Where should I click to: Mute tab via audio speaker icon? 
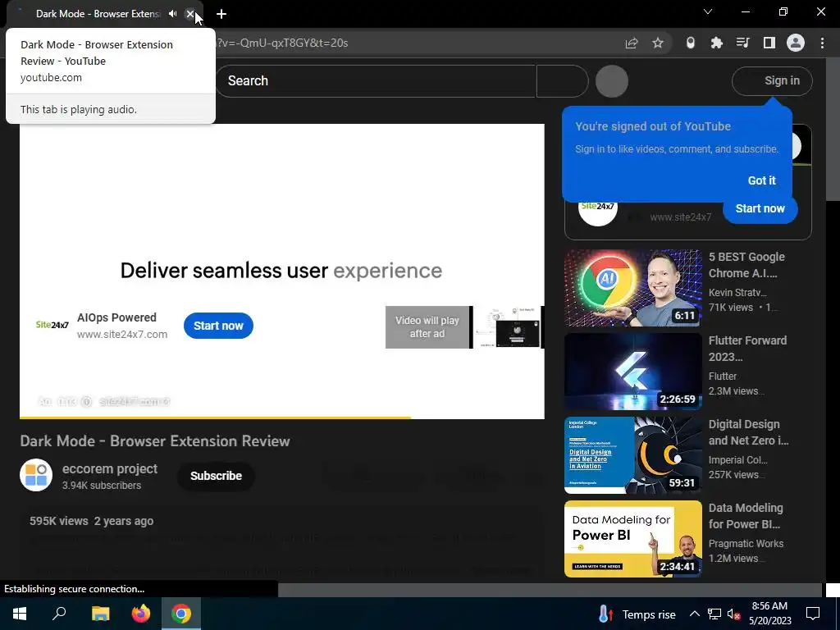(x=172, y=14)
